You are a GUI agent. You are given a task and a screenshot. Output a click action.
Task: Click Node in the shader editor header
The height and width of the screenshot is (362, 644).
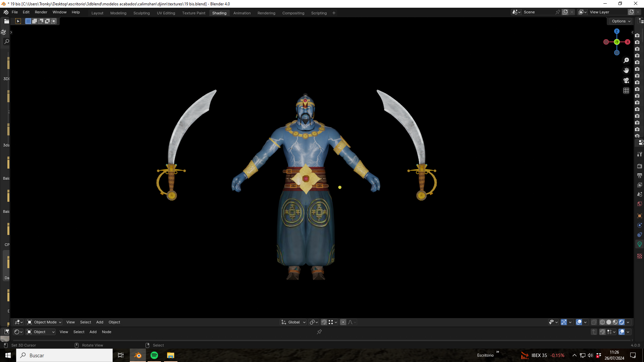click(106, 332)
